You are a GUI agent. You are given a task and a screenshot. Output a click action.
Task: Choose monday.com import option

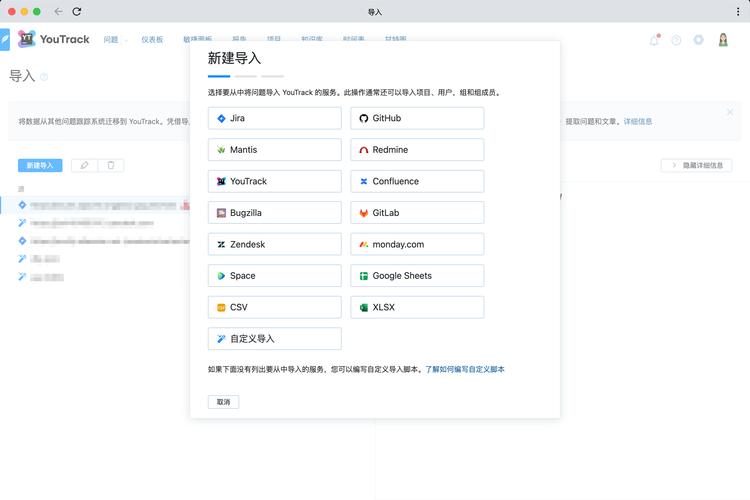[x=417, y=244]
